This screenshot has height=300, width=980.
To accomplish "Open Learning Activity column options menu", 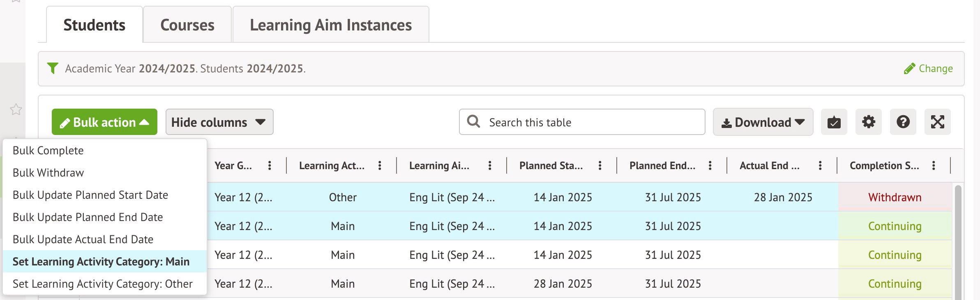I will (x=380, y=165).
